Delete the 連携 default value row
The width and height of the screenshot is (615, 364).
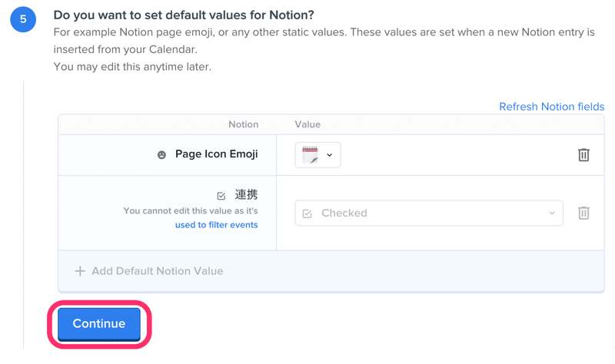(x=583, y=213)
